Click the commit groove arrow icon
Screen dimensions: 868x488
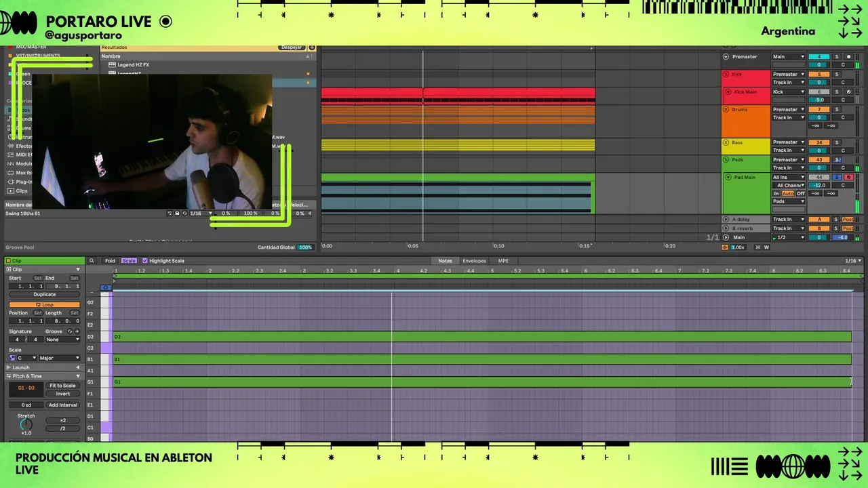coord(77,331)
